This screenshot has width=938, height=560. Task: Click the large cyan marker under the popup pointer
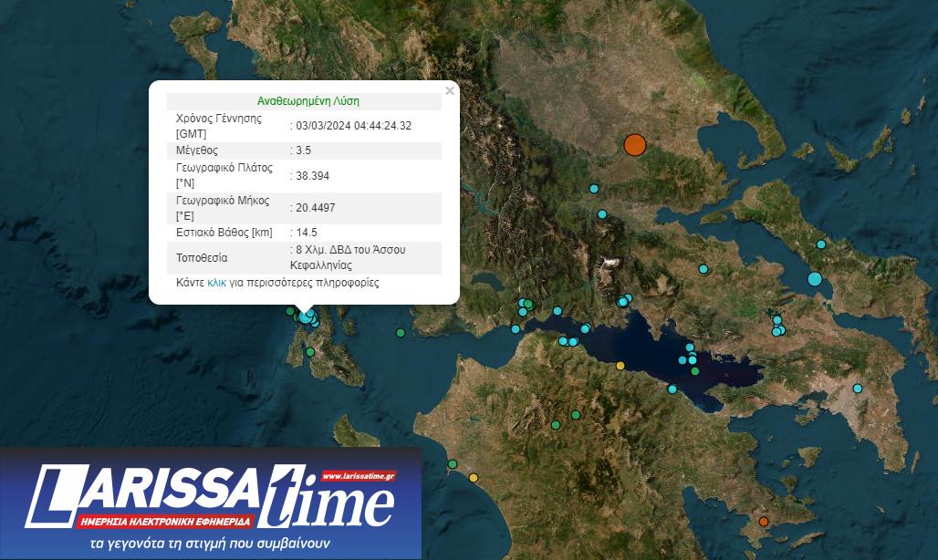(x=306, y=317)
